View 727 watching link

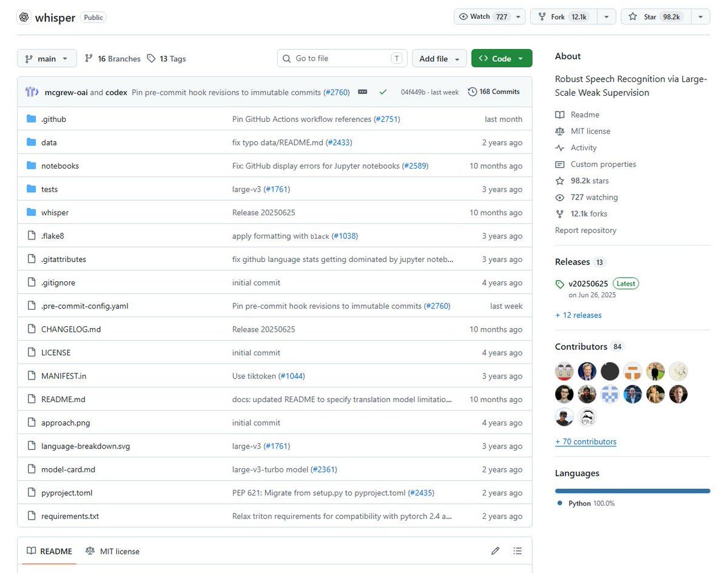586,197
